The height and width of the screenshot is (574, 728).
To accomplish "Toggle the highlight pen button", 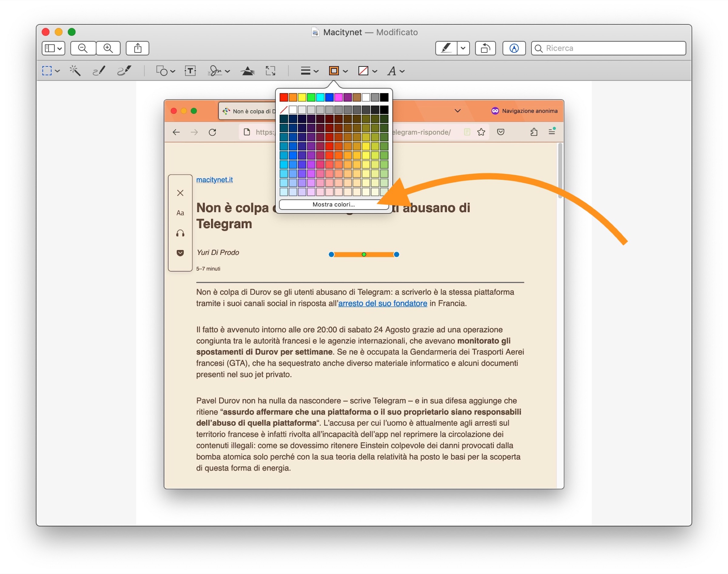I will click(446, 48).
